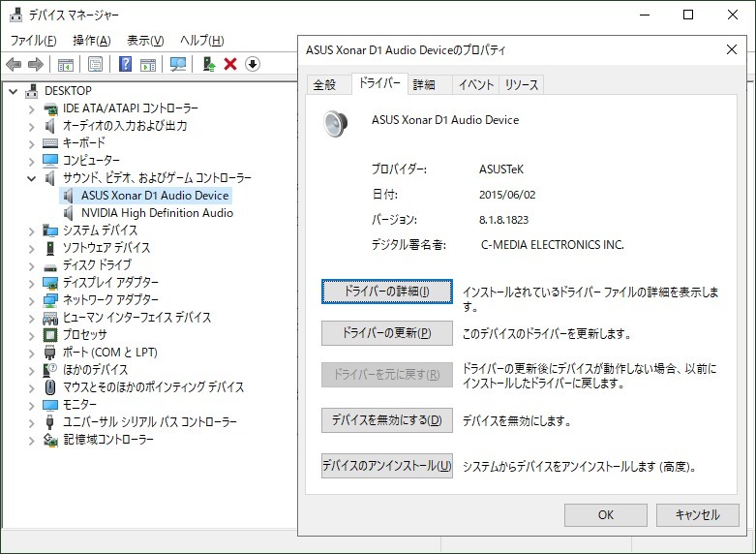756x554 pixels.
Task: Click the scan for hardware changes icon
Action: (x=178, y=64)
